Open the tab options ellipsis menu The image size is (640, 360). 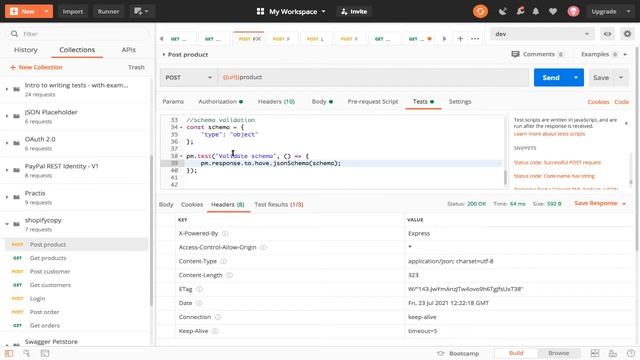(x=475, y=39)
